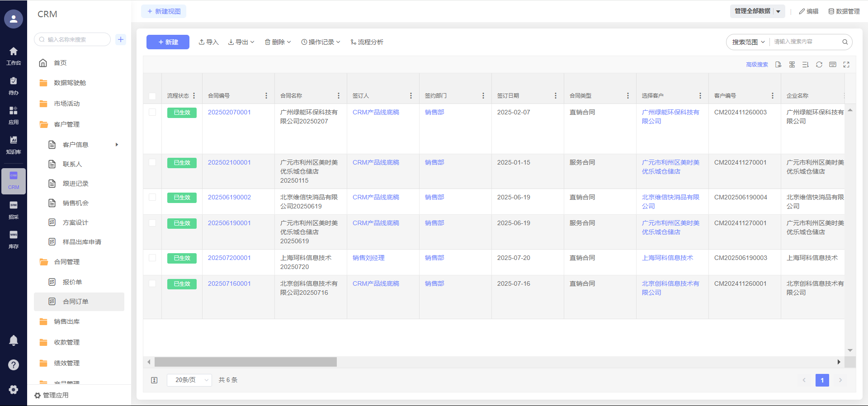Open the 导出 export dropdown
The image size is (868, 406).
coord(241,42)
